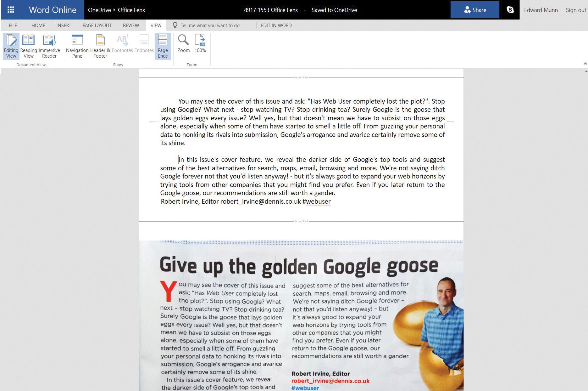Click the Sign out link
Image resolution: width=588 pixels, height=391 pixels.
coord(576,10)
